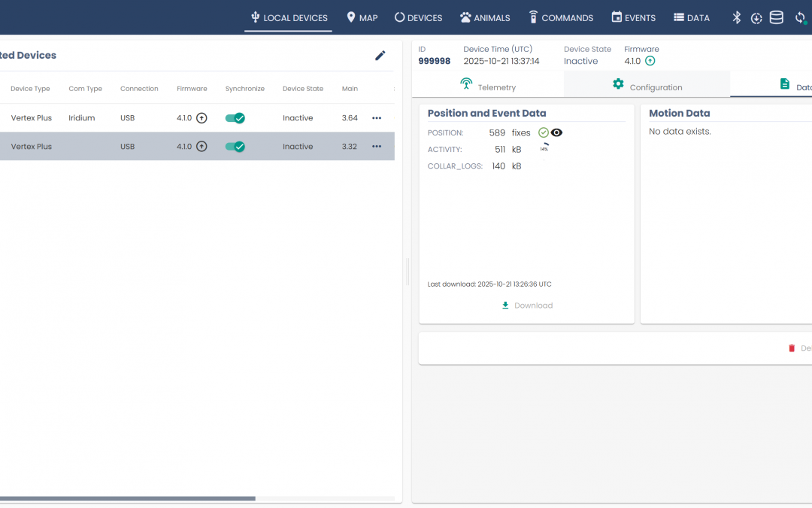This screenshot has width=812, height=508.
Task: Open the Telemetry tab
Action: (488, 87)
